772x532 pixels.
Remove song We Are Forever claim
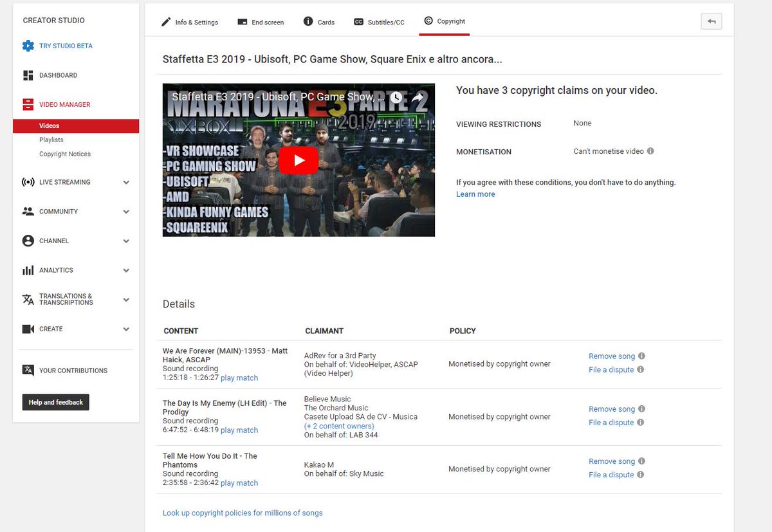tap(612, 356)
